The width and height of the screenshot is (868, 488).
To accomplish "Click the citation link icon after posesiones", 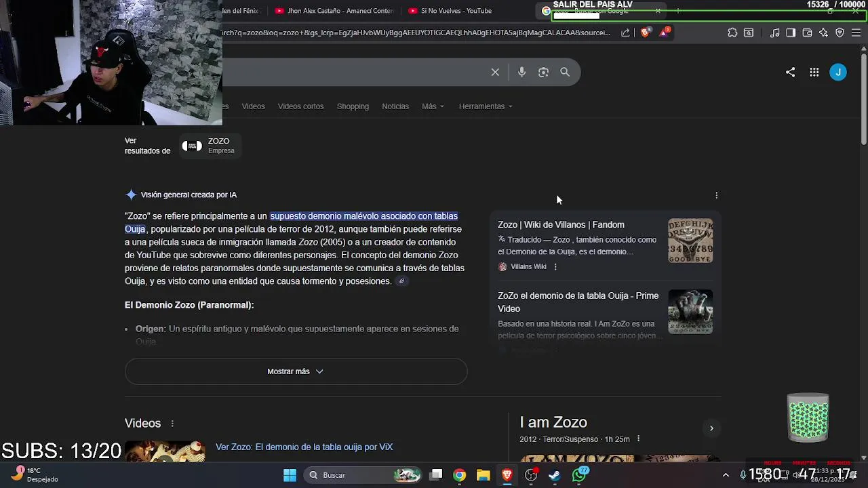I will [x=402, y=281].
